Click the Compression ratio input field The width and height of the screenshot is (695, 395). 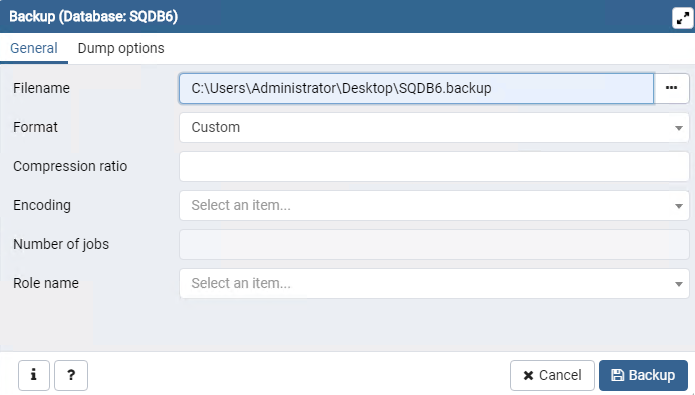(x=434, y=166)
